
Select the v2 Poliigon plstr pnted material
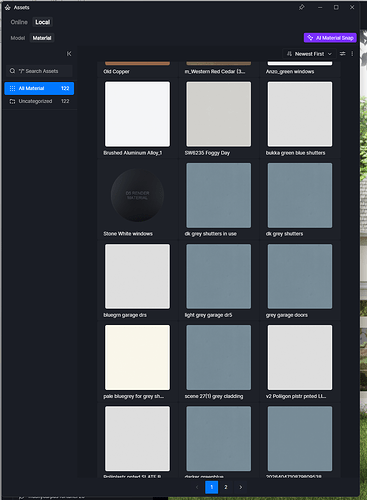pos(300,357)
